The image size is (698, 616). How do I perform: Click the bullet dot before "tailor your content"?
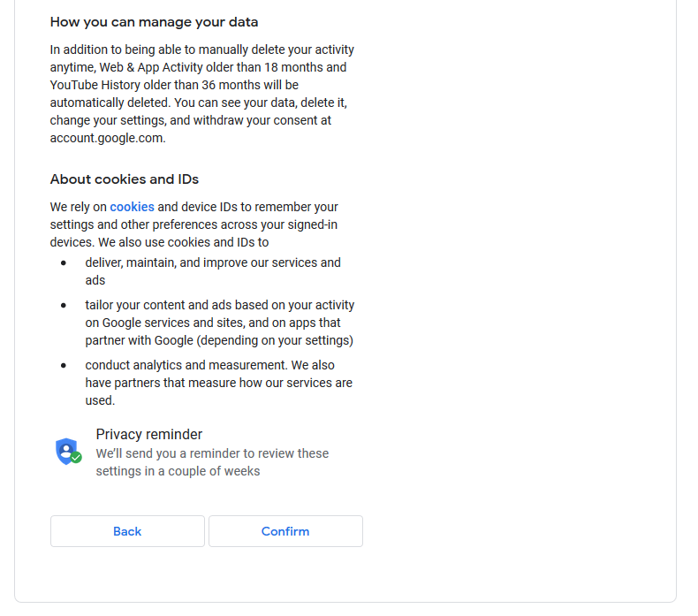pos(64,305)
